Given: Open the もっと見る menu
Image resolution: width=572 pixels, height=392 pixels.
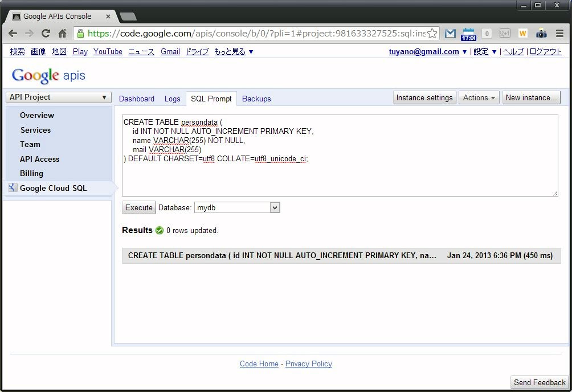Looking at the screenshot, I should (x=234, y=52).
